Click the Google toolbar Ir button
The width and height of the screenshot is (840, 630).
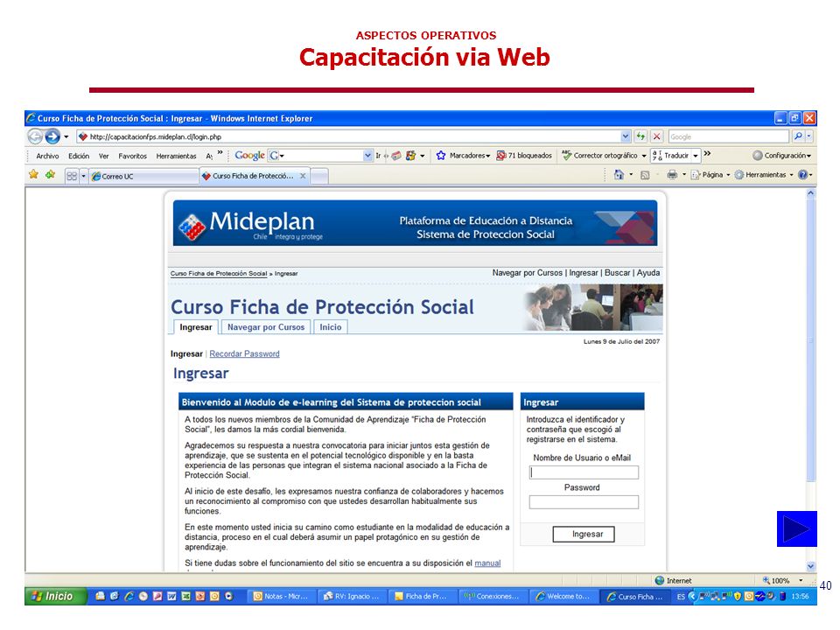coord(378,156)
